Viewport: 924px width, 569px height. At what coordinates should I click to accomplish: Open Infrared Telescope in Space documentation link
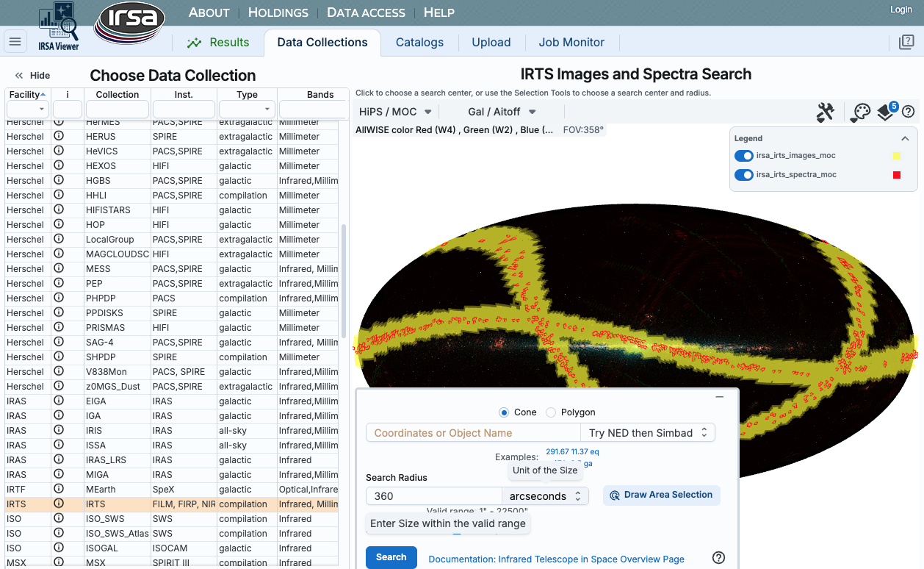[556, 559]
